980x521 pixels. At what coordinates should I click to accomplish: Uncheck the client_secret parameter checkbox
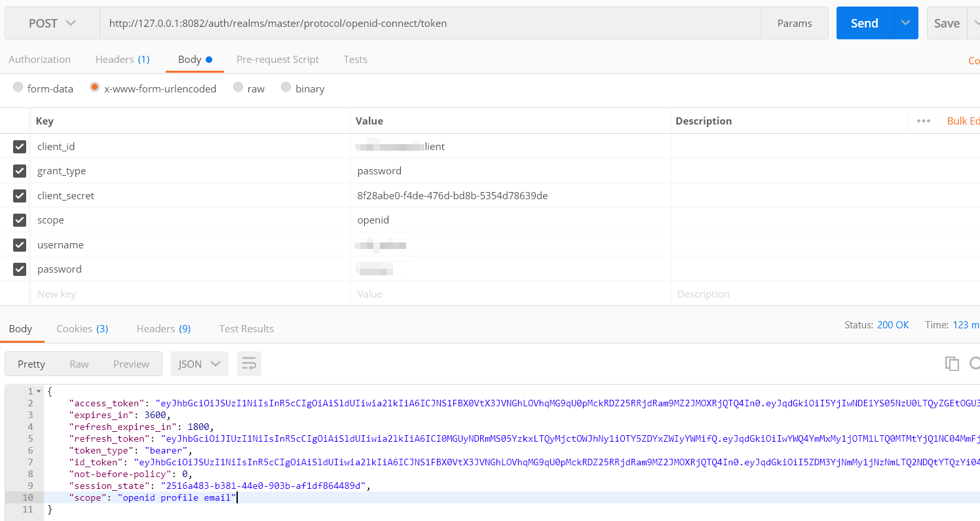point(20,195)
